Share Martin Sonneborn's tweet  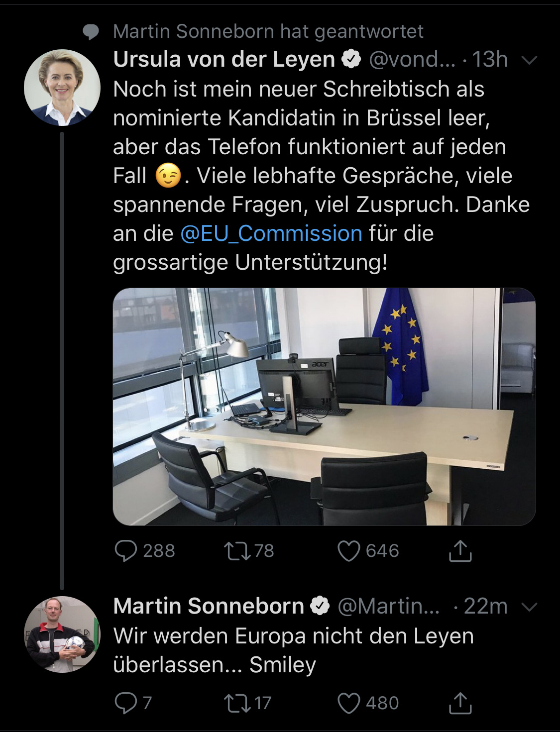pyautogui.click(x=460, y=703)
